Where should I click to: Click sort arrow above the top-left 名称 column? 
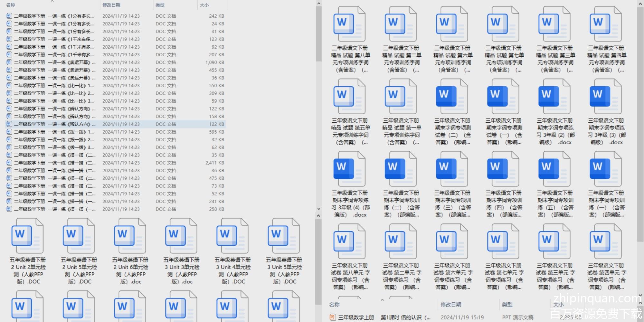(x=52, y=2)
